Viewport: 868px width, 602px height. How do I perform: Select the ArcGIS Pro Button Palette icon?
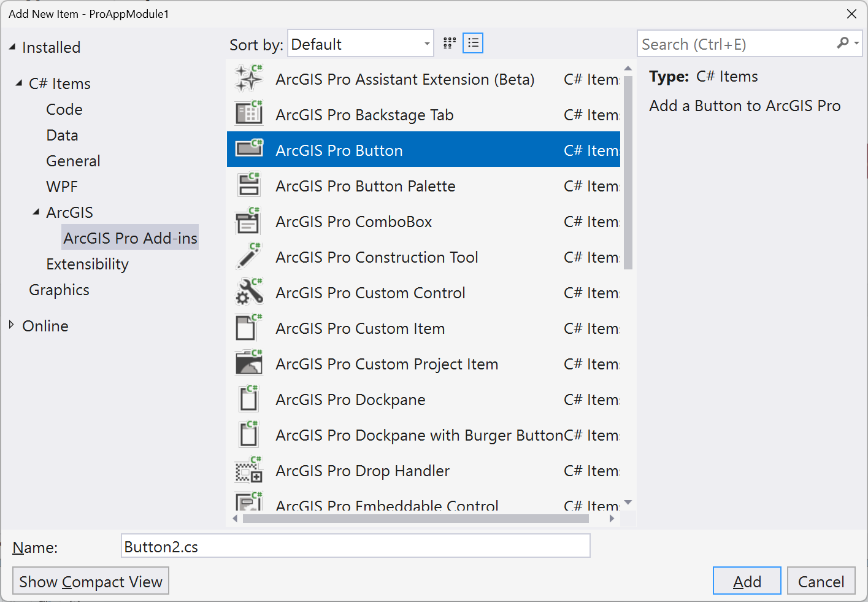pos(249,185)
